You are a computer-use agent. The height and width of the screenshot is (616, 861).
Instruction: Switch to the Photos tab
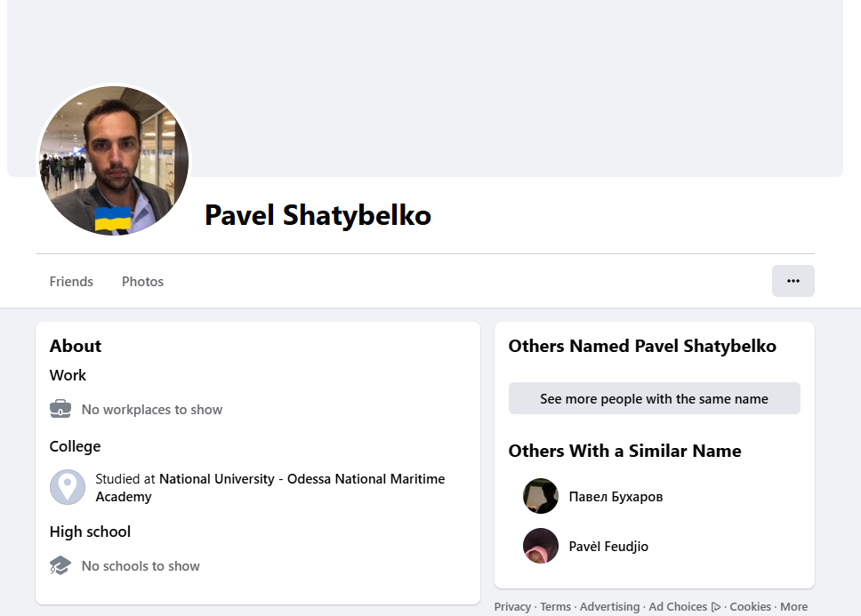point(142,282)
